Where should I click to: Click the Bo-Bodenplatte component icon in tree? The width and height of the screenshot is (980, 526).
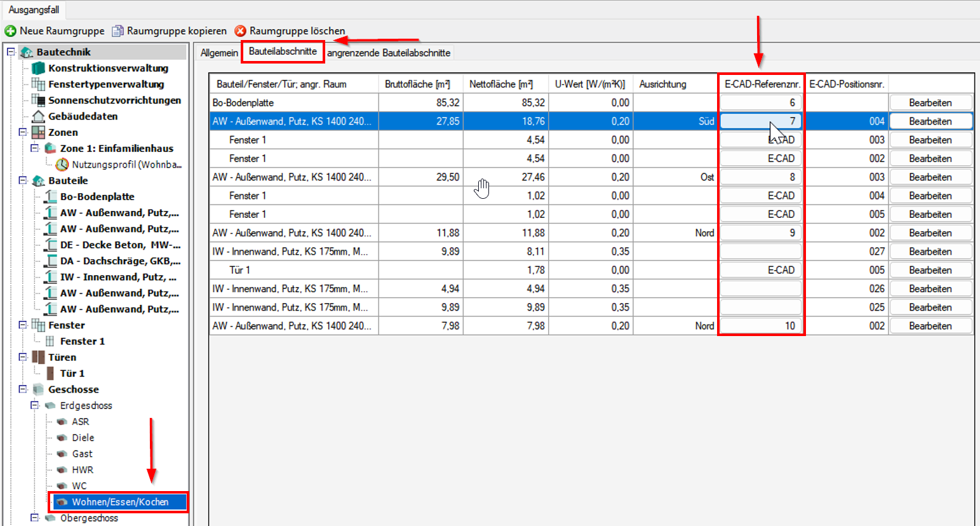pyautogui.click(x=50, y=197)
